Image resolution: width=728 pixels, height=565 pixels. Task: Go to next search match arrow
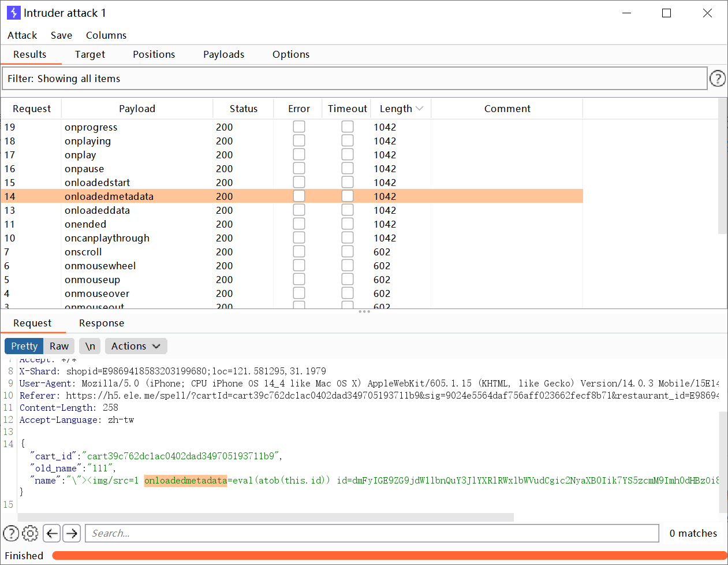[x=72, y=533]
